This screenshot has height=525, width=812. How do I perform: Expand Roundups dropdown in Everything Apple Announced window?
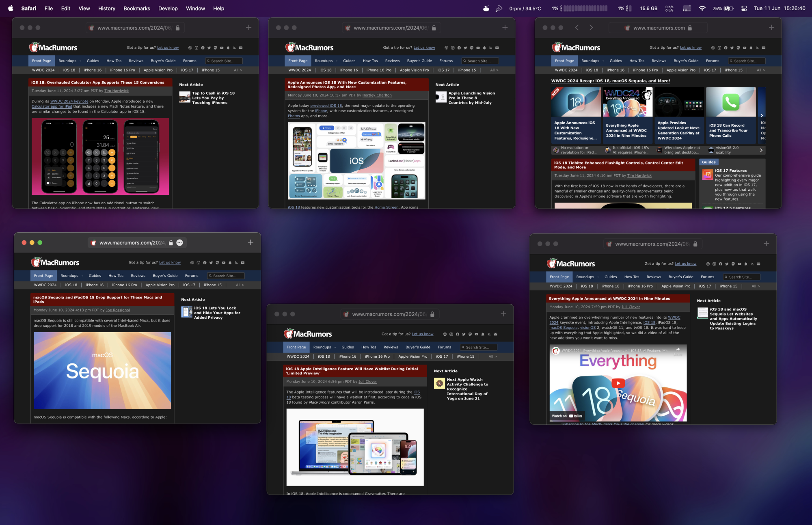tap(587, 277)
